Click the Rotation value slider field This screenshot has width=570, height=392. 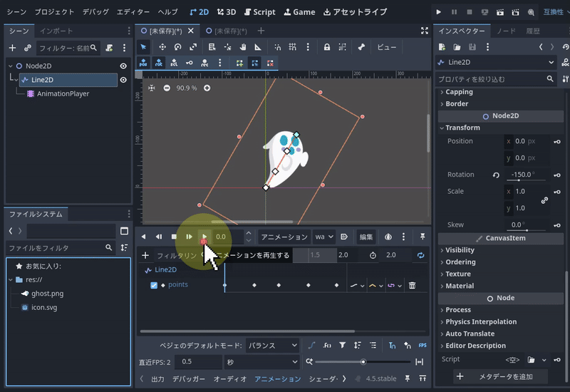tap(526, 175)
